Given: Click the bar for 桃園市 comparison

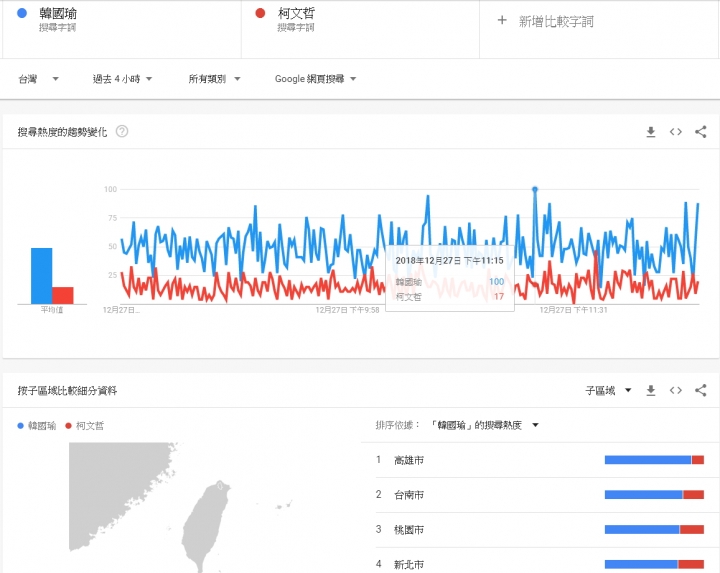Looking at the screenshot, I should (x=654, y=530).
